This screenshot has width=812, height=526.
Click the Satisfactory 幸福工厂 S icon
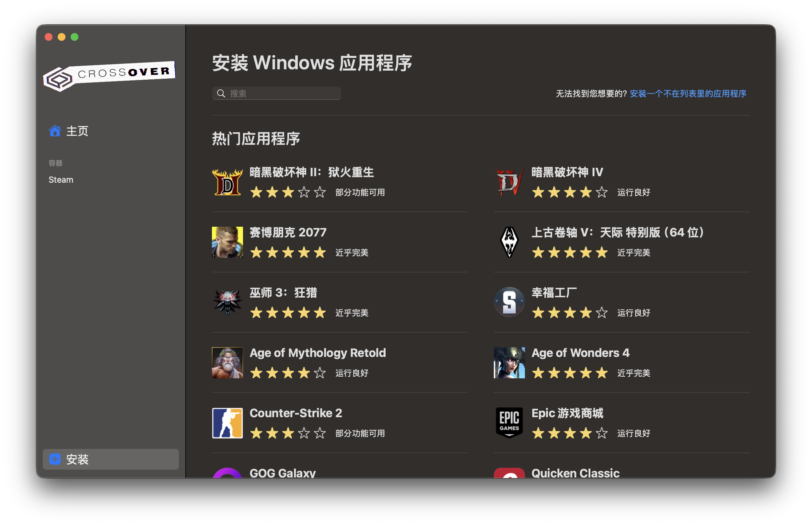(x=509, y=302)
